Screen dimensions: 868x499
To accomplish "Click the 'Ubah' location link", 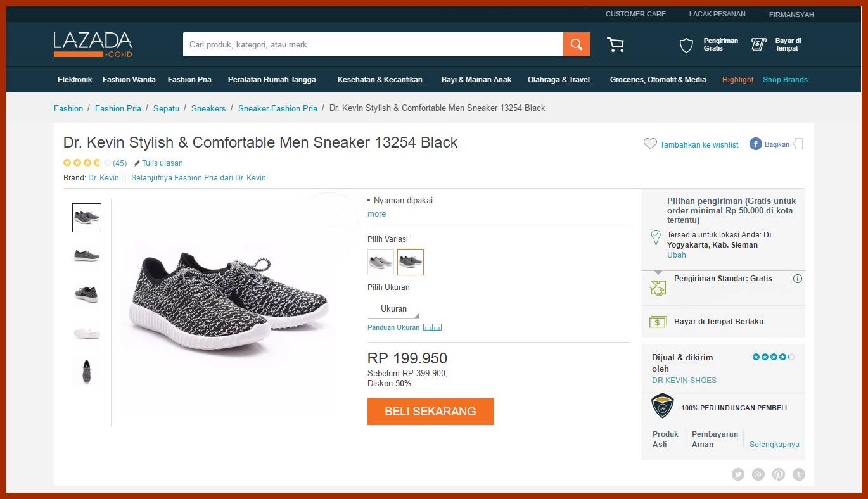I will 676,255.
